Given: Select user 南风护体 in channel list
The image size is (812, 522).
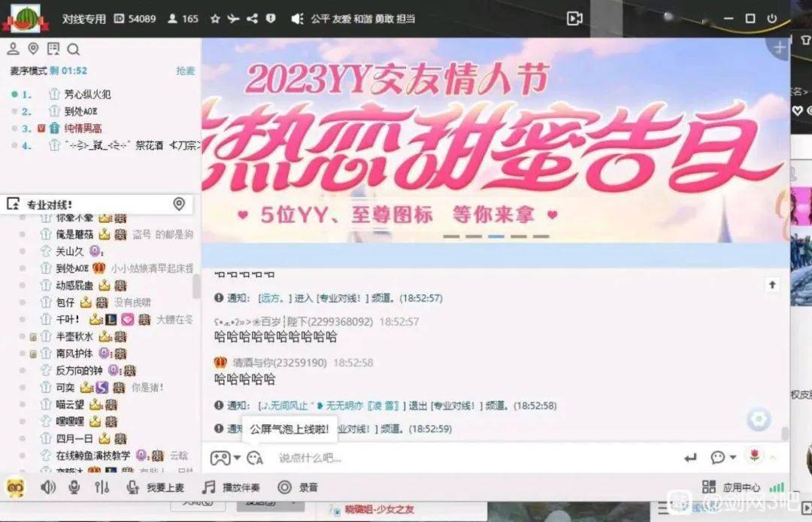Looking at the screenshot, I should [74, 354].
